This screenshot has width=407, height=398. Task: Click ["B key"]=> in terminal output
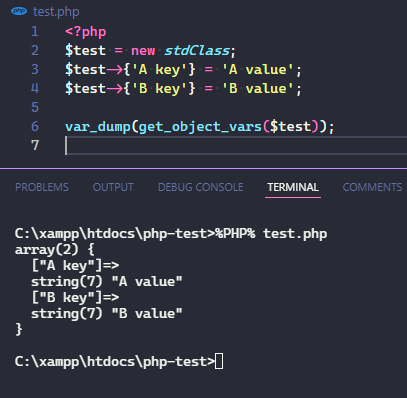point(75,297)
